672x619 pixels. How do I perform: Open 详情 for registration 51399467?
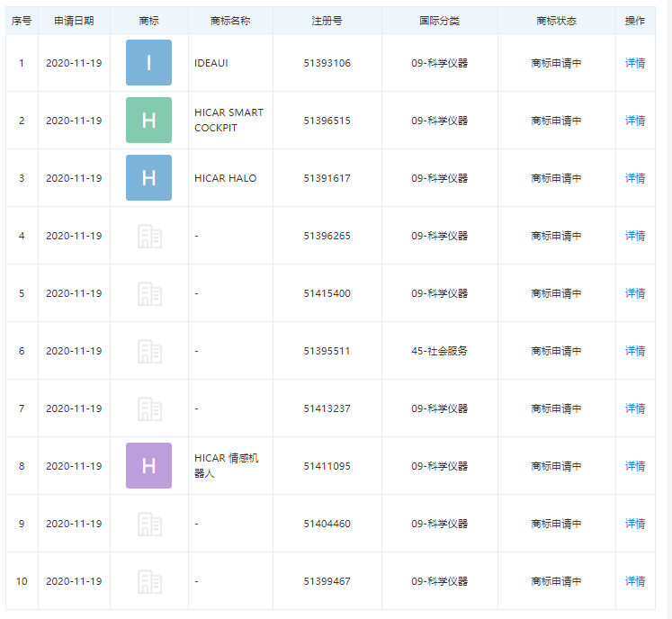635,581
